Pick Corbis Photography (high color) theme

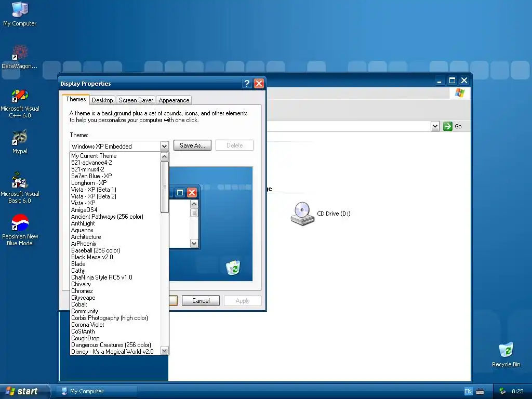point(115,318)
